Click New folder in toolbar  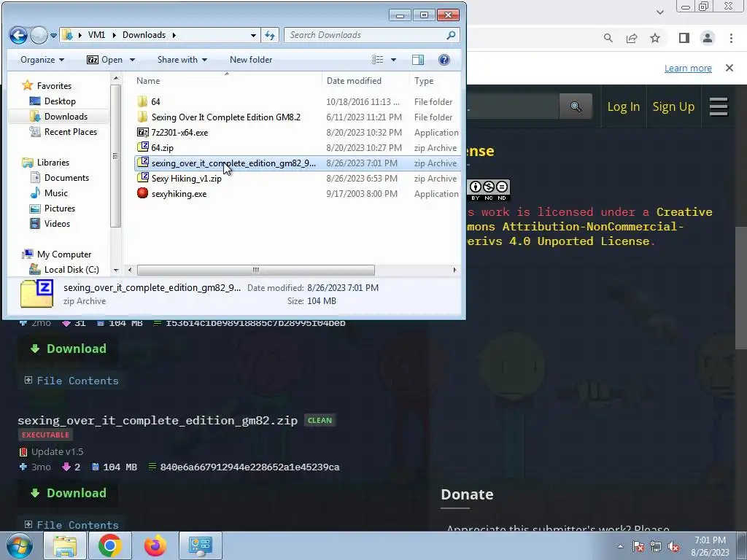pyautogui.click(x=251, y=60)
